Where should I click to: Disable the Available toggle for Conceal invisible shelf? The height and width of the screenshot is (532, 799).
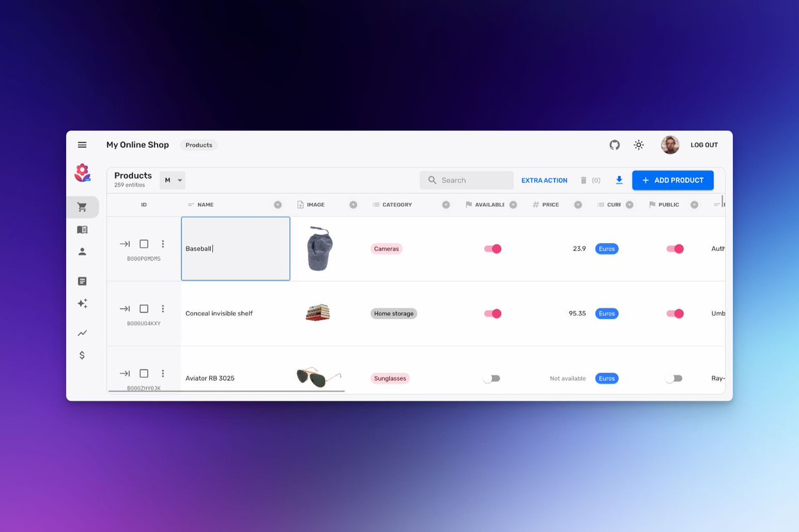(491, 313)
